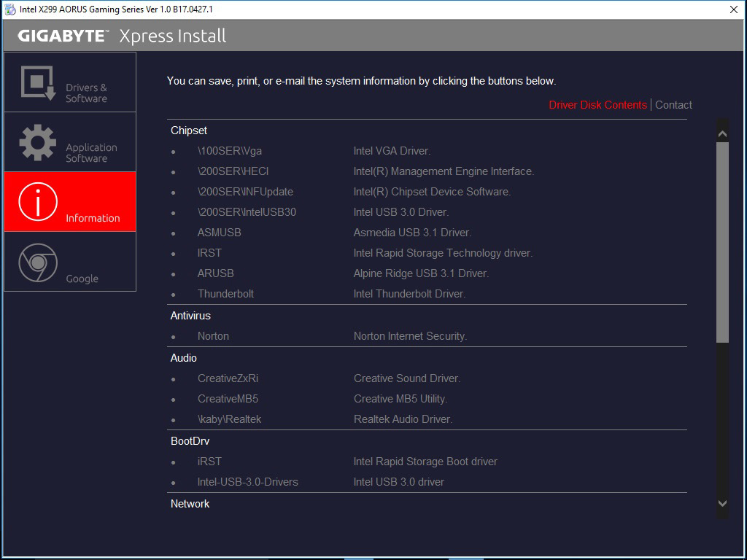747x560 pixels.
Task: Open the Google tab label
Action: tap(82, 279)
